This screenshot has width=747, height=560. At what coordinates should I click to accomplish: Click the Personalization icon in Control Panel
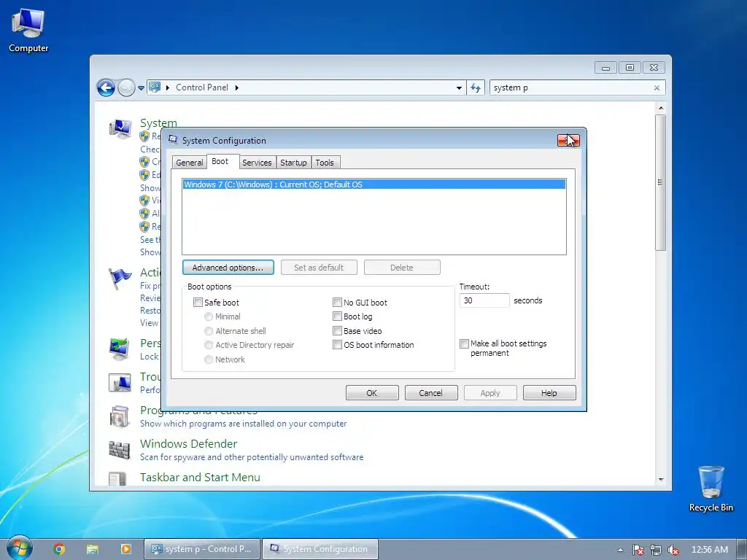(x=119, y=349)
